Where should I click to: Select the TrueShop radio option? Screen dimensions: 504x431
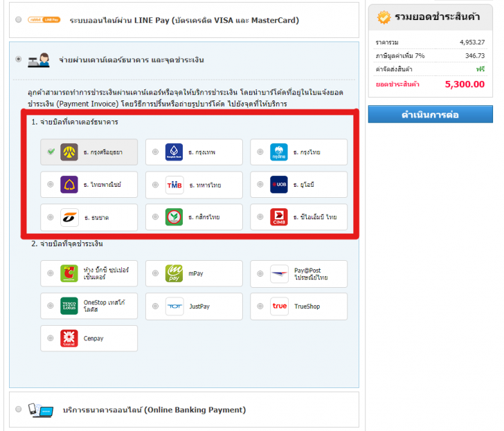[x=260, y=306]
